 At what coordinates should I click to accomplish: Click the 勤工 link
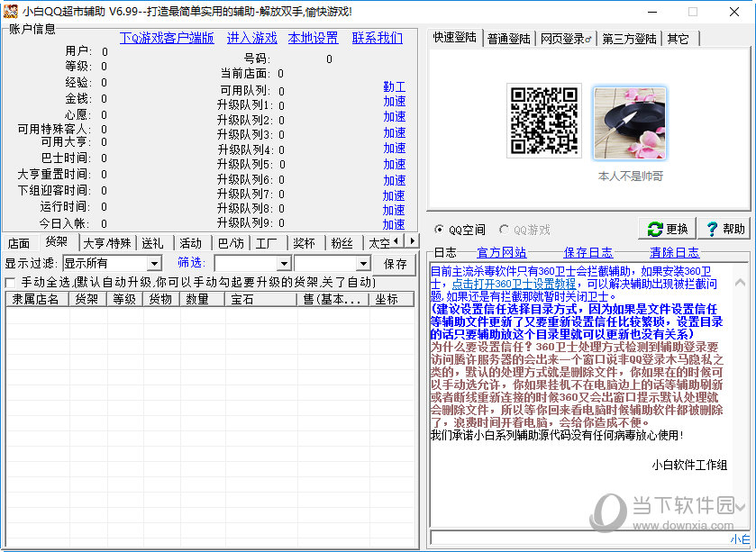(x=394, y=86)
